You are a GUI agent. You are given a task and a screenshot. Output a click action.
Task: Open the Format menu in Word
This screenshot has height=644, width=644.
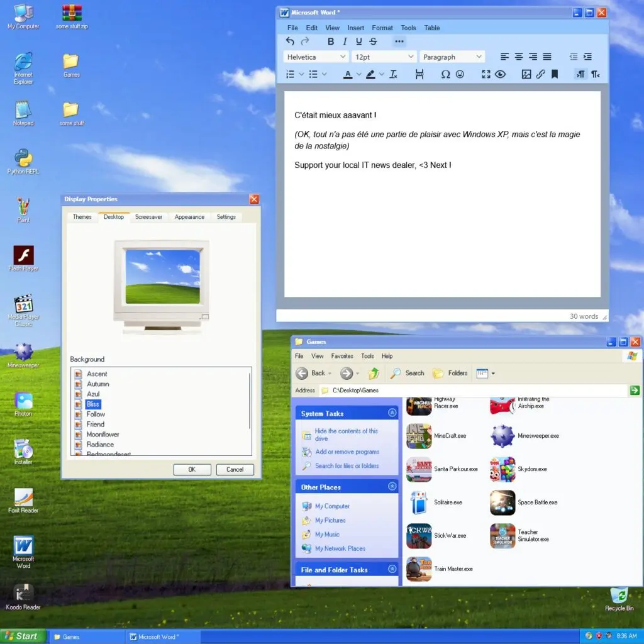[x=382, y=28]
